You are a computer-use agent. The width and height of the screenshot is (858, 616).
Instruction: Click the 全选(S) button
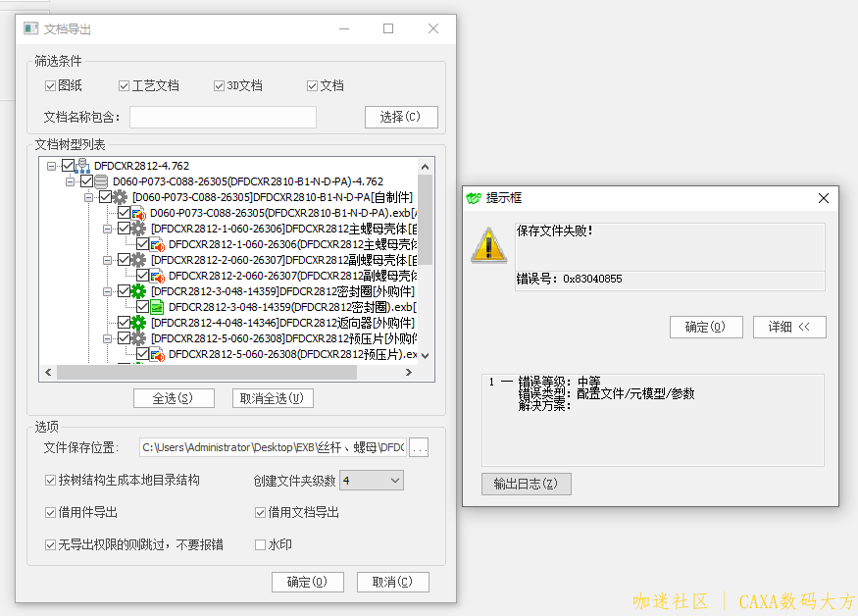pos(174,398)
